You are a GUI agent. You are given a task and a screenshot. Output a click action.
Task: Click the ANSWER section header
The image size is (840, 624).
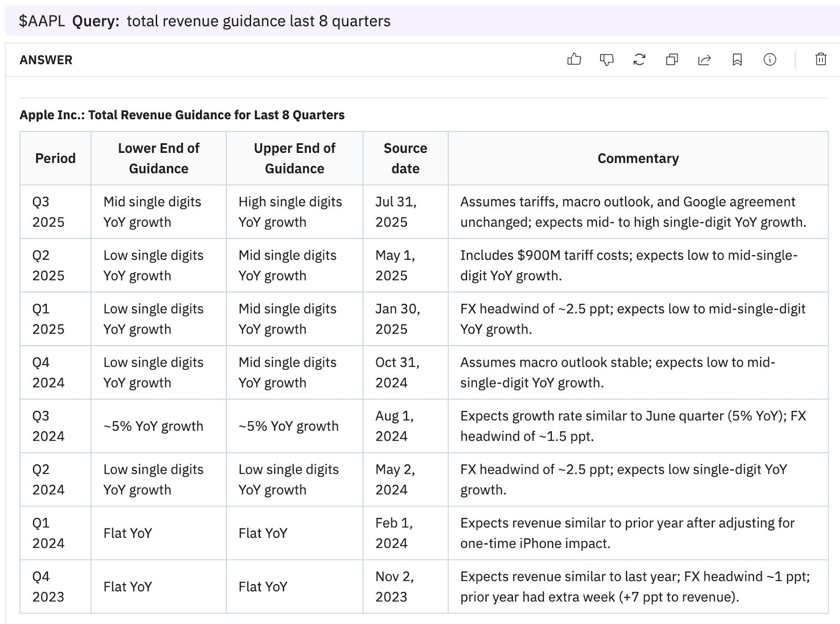pos(46,60)
